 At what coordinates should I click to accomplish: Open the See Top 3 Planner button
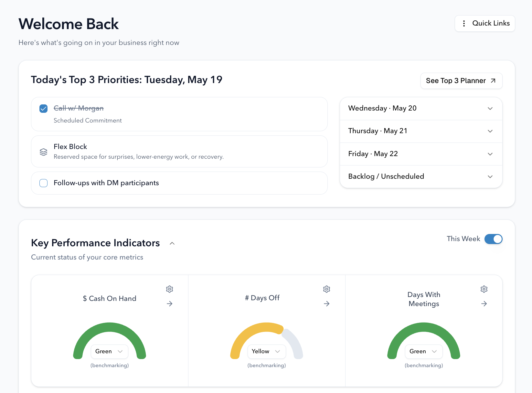point(461,81)
